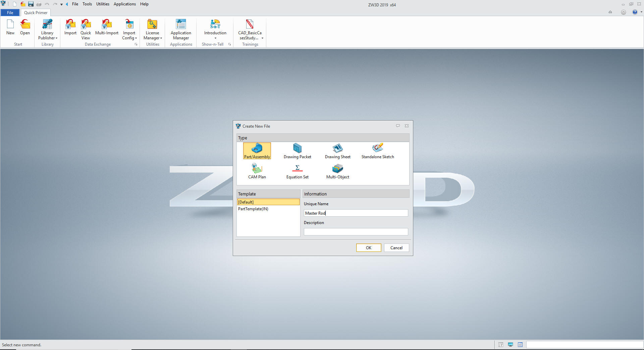
Task: Switch to the Quick Primer tab
Action: point(36,13)
